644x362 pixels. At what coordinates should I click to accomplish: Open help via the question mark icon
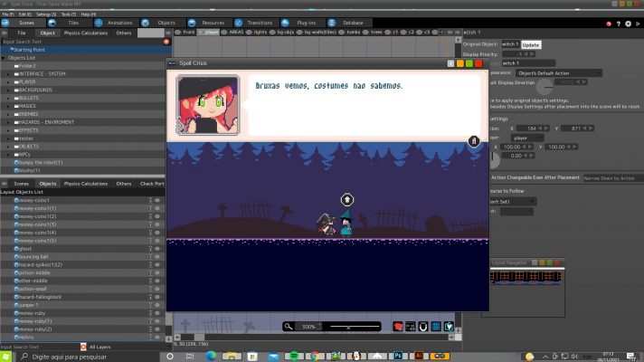(619, 24)
